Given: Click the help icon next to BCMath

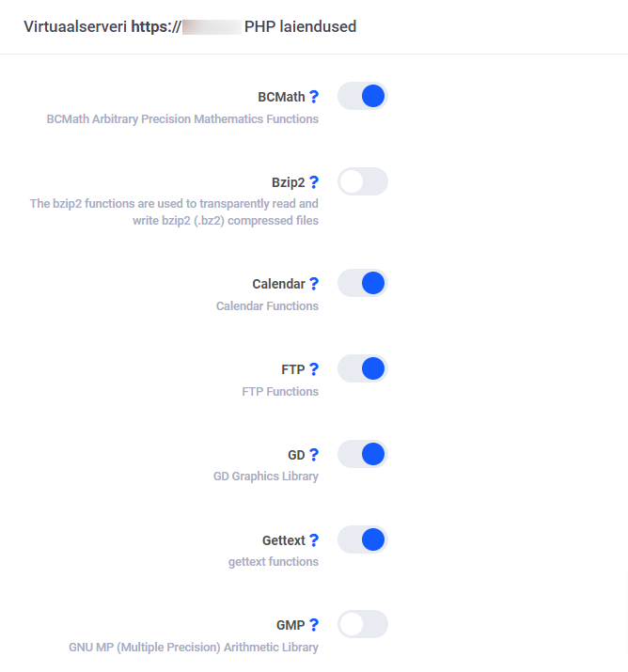Looking at the screenshot, I should click(x=314, y=97).
